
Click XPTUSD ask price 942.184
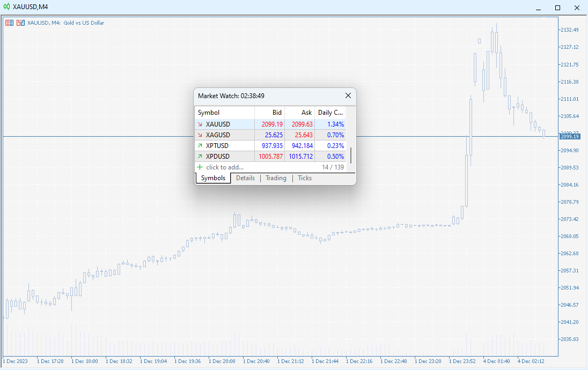[302, 145]
